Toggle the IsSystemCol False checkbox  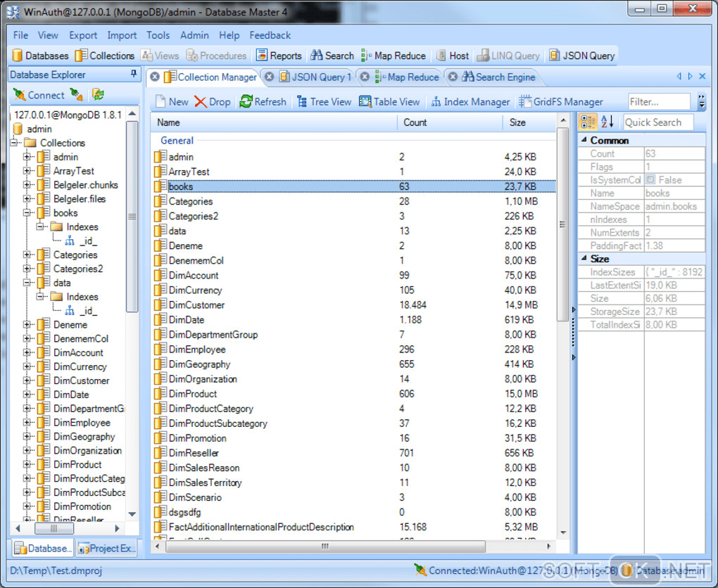[x=650, y=180]
